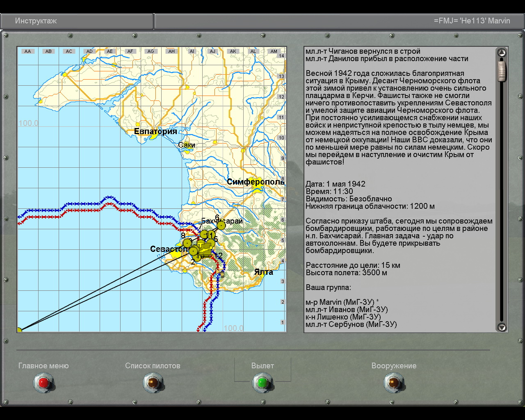Click the waypoint marker at the map's bottom-left corner
The height and width of the screenshot is (420, 525).
[x=19, y=330]
